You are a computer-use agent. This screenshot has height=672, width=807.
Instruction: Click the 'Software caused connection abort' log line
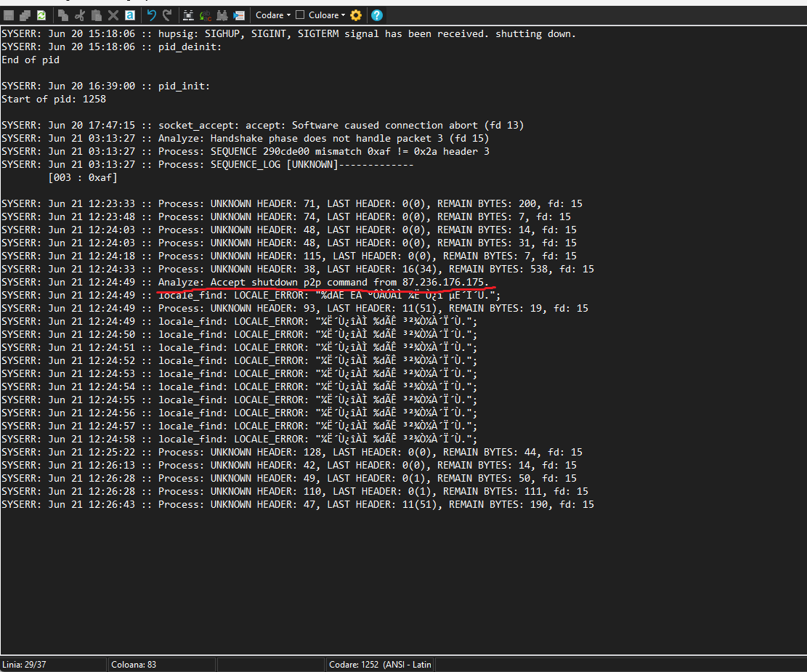pos(262,125)
